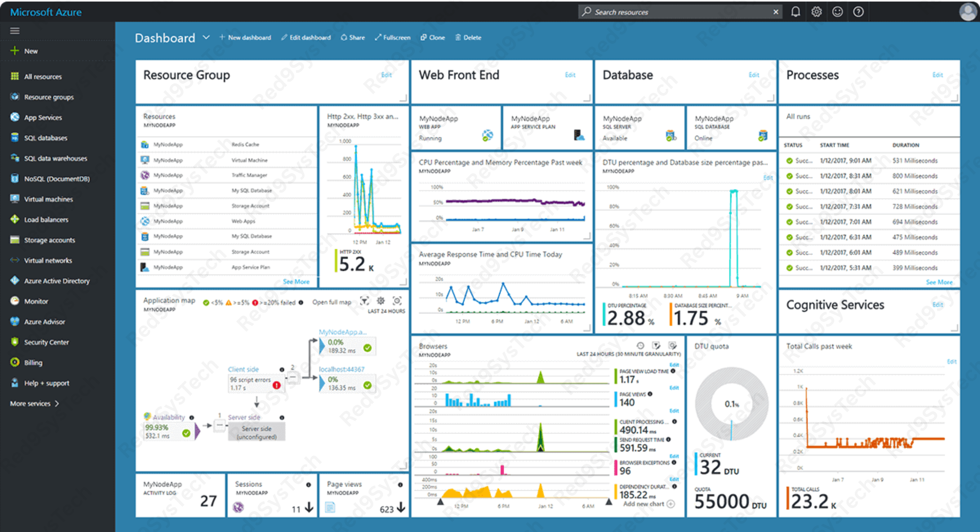The image size is (980, 532).
Task: Click Application map settings gear icon
Action: point(381,301)
